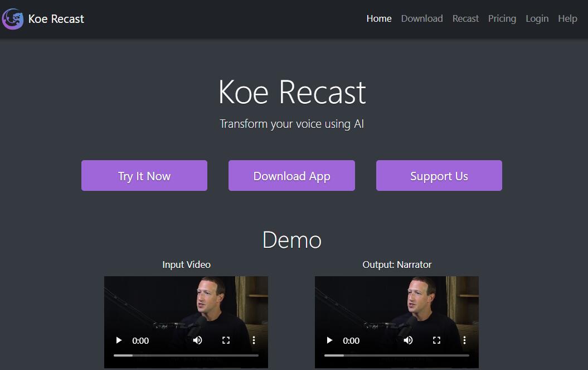Mute the Output: Narrator video volume
This screenshot has height=370, width=588.
pyautogui.click(x=408, y=340)
